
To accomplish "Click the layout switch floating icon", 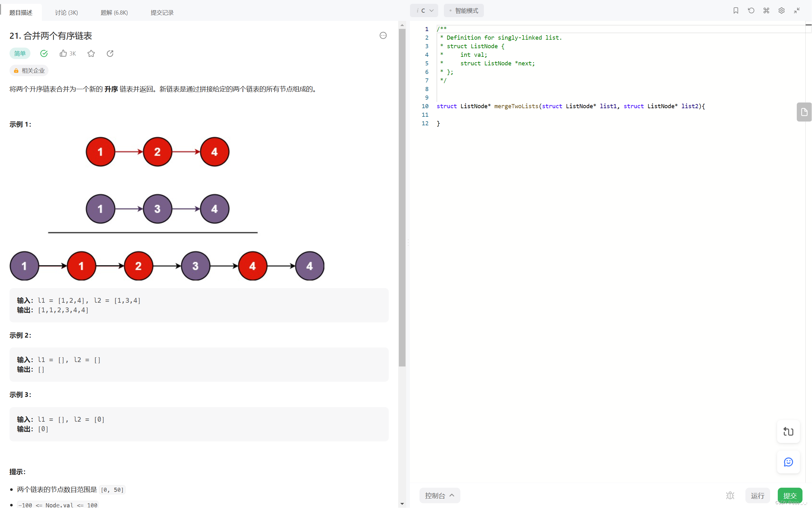I will tap(789, 432).
